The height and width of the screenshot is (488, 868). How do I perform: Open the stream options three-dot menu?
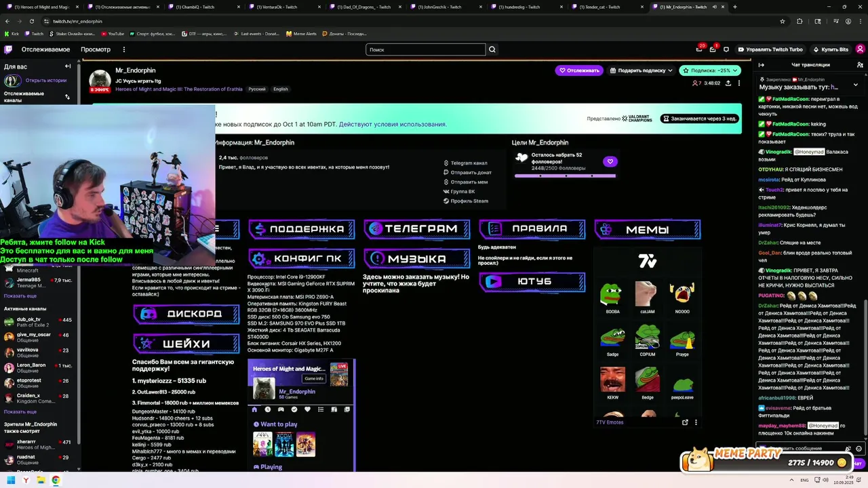[x=739, y=83]
